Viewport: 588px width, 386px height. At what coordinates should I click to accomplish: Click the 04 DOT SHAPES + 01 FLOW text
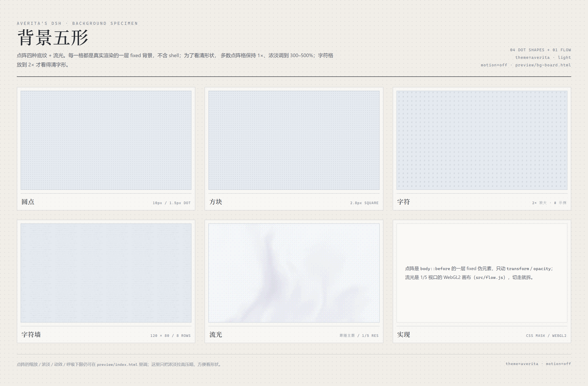541,50
